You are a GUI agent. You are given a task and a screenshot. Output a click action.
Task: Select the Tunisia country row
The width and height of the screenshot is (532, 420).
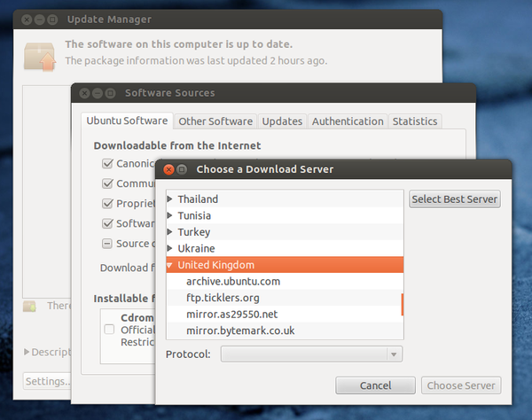point(285,215)
